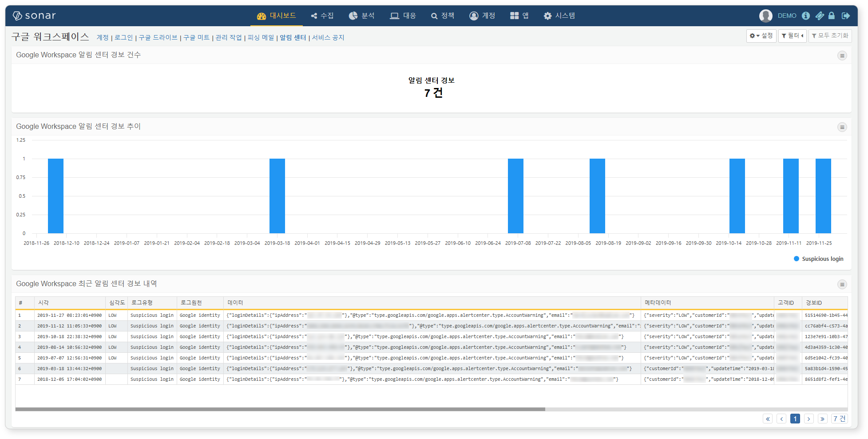Click the 2019-07-08 chart bar
This screenshot has width=868, height=439.
click(x=515, y=196)
